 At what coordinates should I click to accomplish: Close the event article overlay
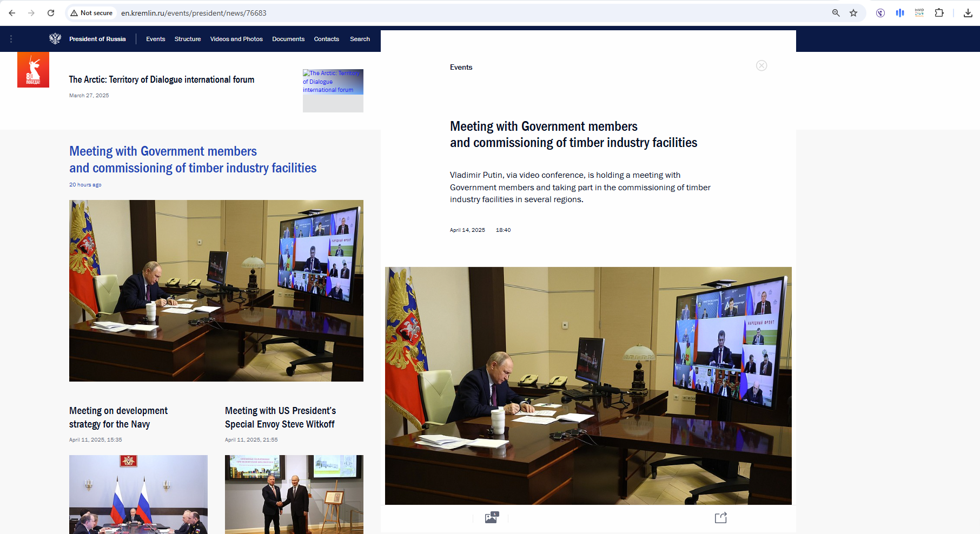pos(761,66)
